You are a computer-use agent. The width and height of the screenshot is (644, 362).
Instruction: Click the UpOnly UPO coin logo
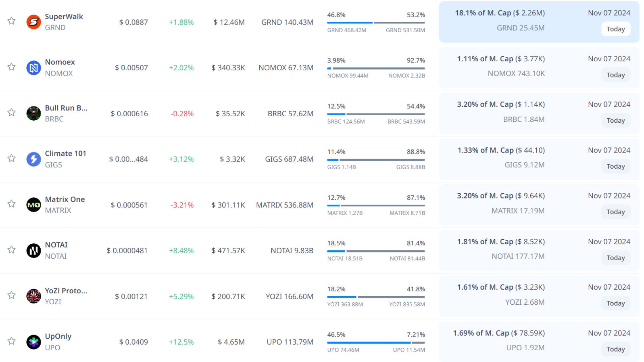34,342
